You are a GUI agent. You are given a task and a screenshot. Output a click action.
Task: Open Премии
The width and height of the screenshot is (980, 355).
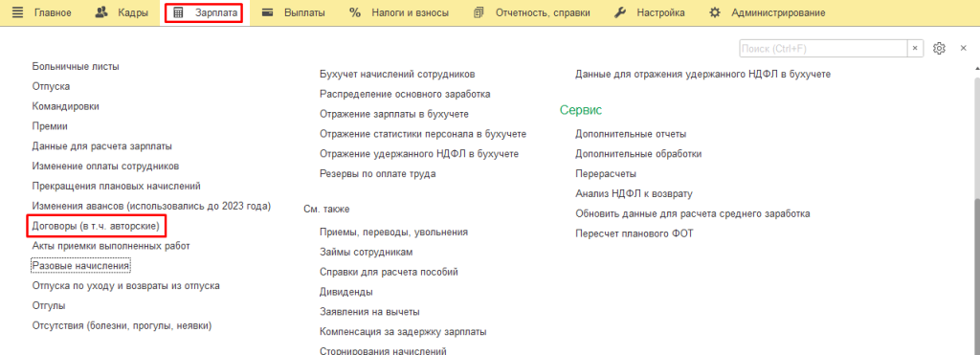pos(50,126)
